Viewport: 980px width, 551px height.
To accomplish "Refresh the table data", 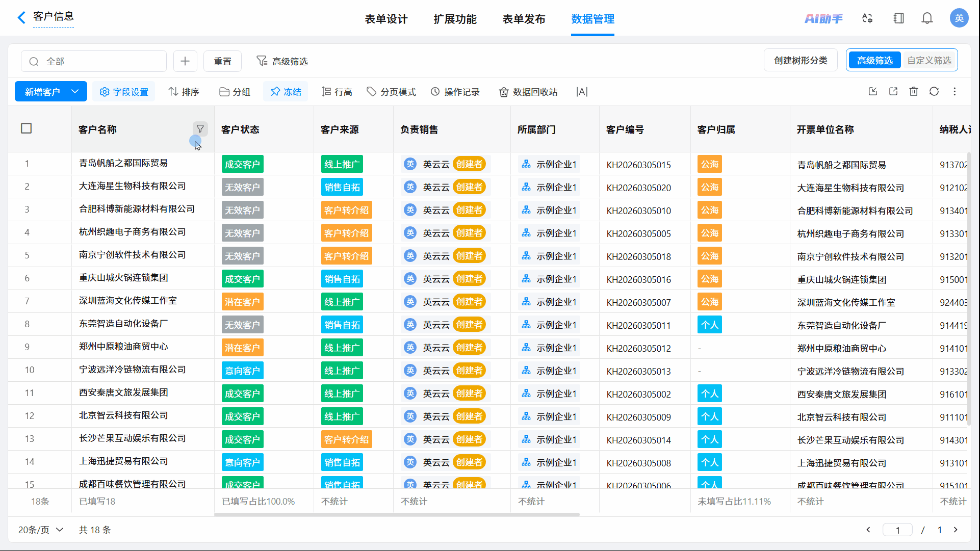I will click(x=934, y=91).
